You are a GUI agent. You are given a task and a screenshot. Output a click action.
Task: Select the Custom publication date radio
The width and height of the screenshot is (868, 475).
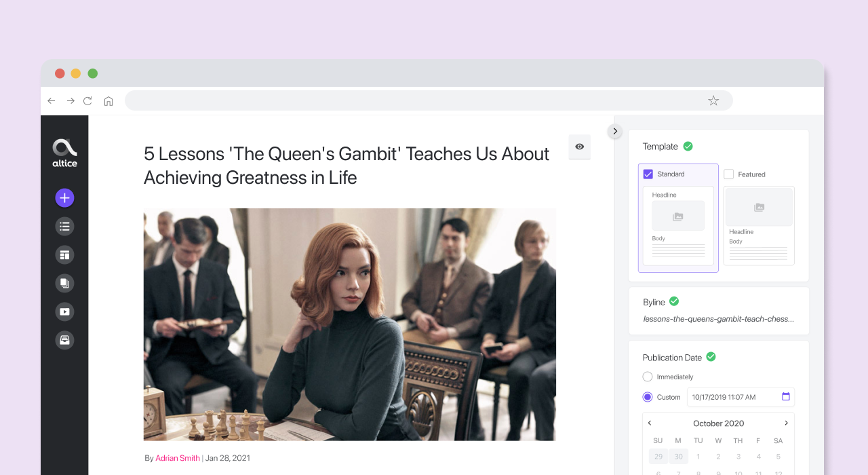(x=648, y=397)
